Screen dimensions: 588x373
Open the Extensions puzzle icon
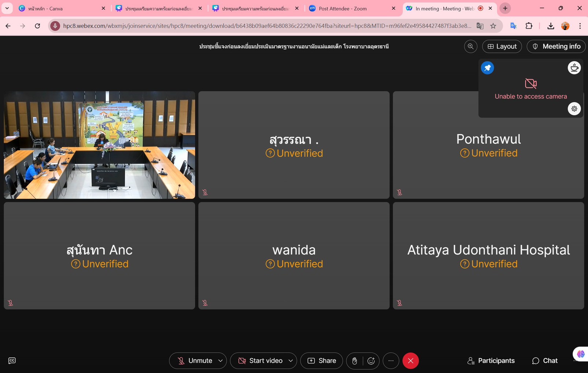point(529,26)
